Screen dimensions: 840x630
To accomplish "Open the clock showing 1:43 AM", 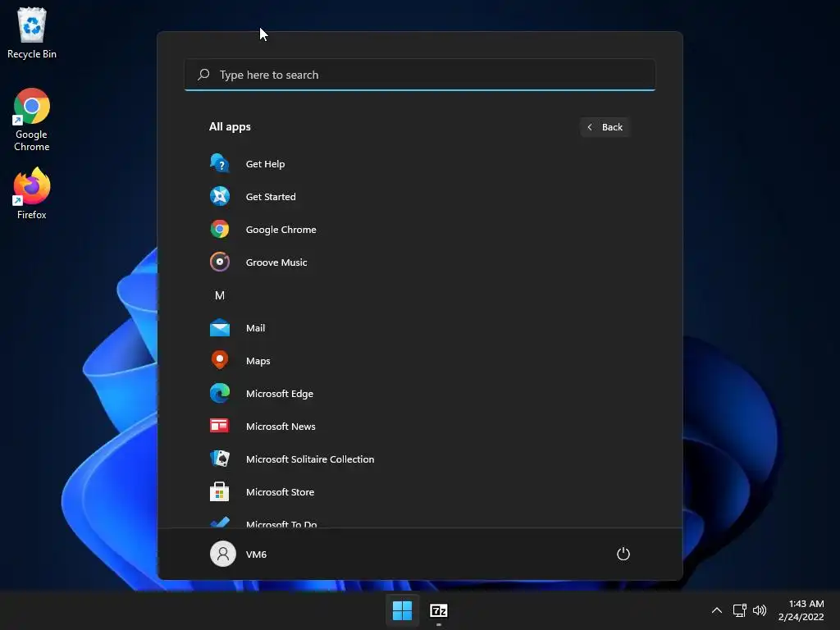I will click(x=801, y=610).
